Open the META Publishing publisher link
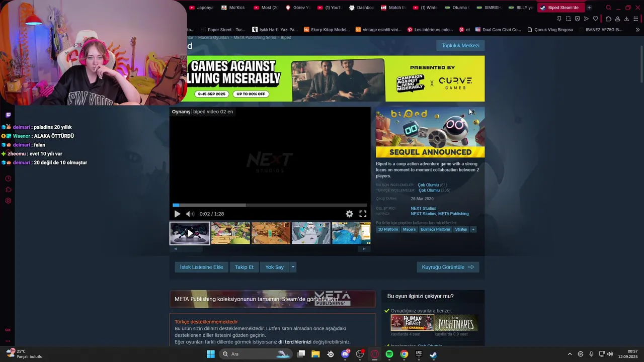Image resolution: width=644 pixels, height=362 pixels. click(x=453, y=214)
